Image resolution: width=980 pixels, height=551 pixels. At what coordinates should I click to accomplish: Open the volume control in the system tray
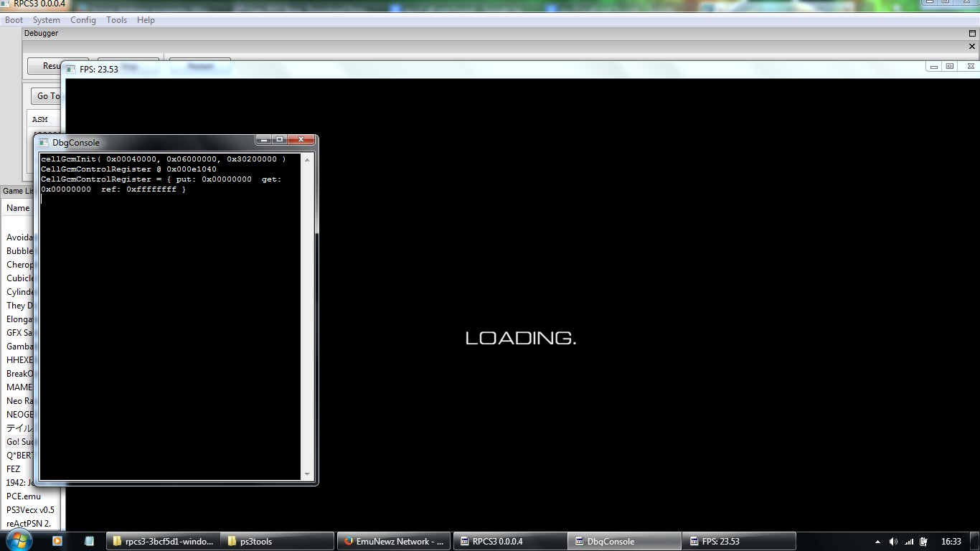pos(893,542)
